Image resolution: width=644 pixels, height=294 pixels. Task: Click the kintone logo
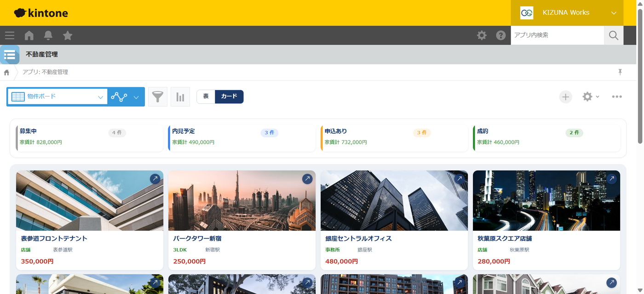41,13
